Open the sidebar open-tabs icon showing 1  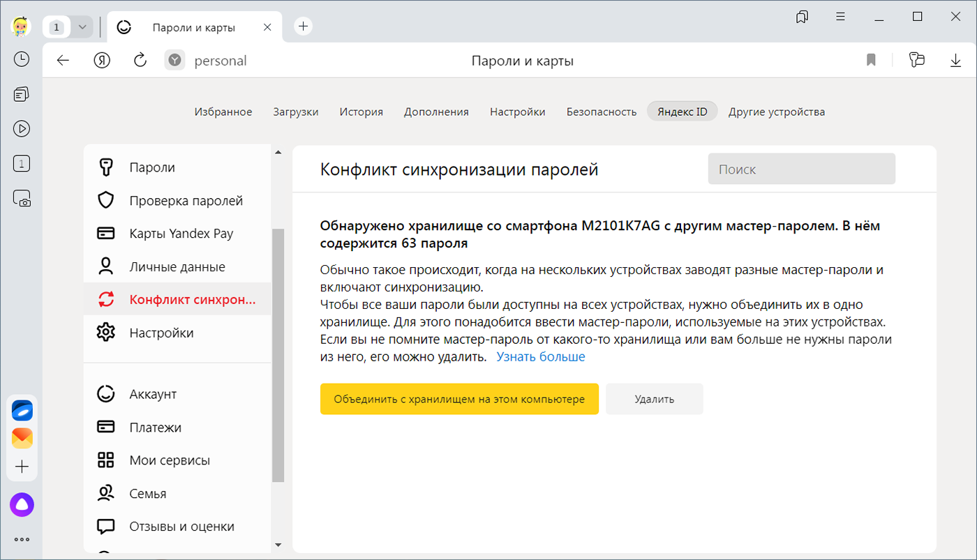click(x=22, y=164)
